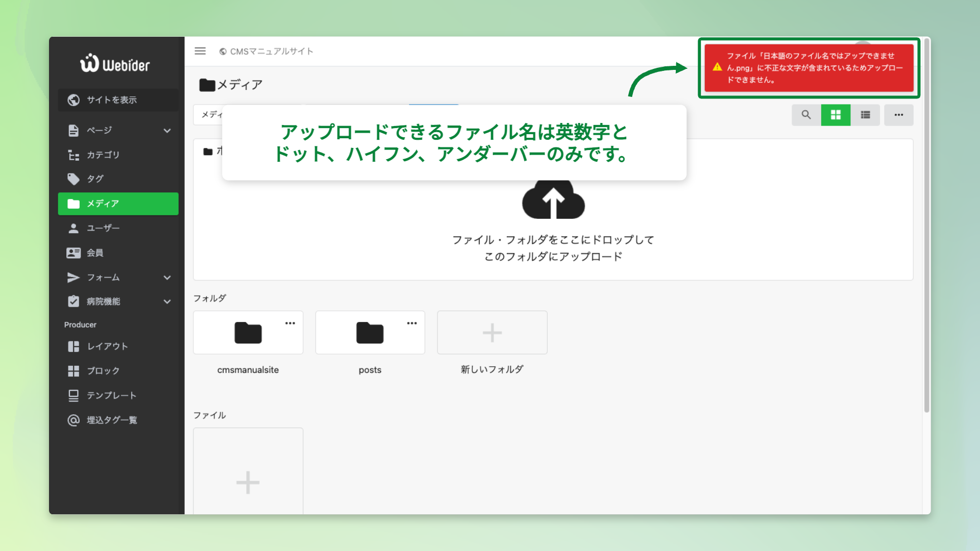
Task: Click the add file plus tile
Action: [x=248, y=482]
